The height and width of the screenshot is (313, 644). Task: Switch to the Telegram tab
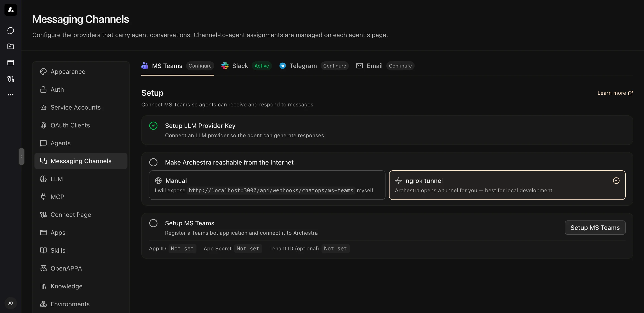[x=314, y=66]
